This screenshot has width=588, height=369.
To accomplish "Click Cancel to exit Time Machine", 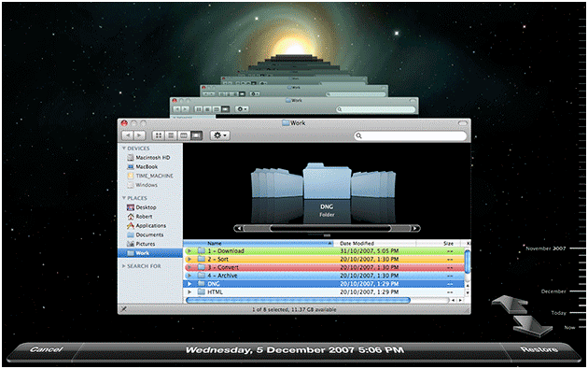I will point(47,349).
